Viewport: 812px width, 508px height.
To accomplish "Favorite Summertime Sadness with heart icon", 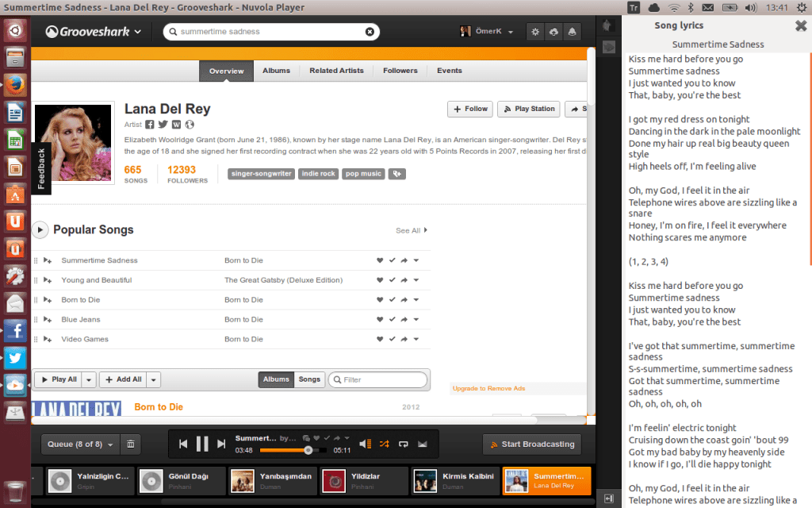I will 380,260.
